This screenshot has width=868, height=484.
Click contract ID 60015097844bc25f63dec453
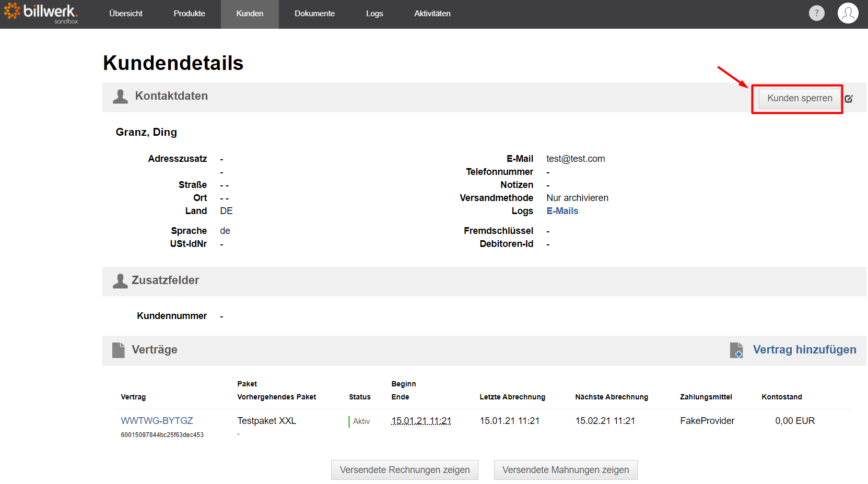[x=162, y=435]
